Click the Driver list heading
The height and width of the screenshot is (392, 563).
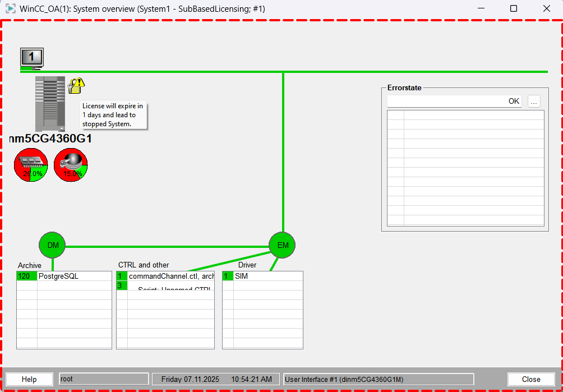click(247, 265)
